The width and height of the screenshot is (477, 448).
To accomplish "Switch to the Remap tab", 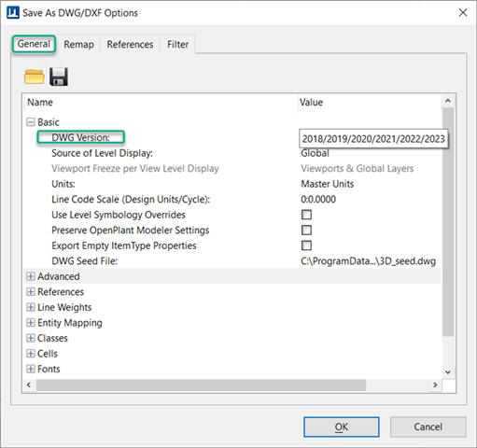I will point(78,45).
